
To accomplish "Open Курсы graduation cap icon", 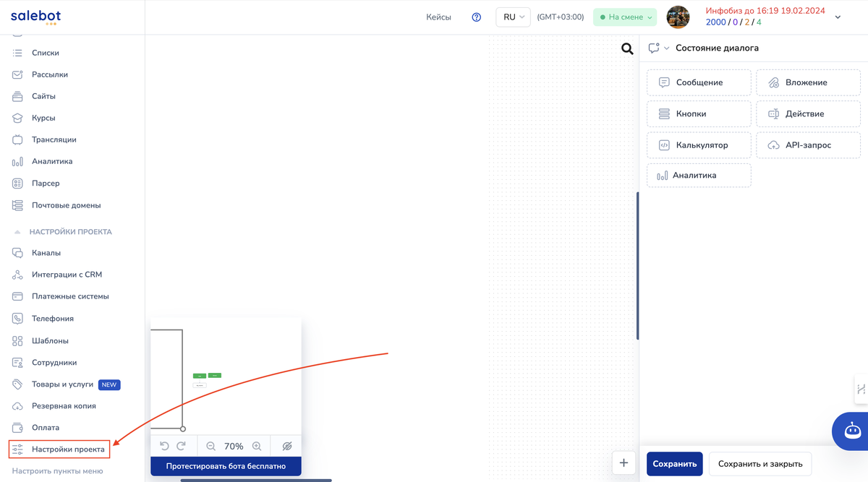I will point(17,118).
